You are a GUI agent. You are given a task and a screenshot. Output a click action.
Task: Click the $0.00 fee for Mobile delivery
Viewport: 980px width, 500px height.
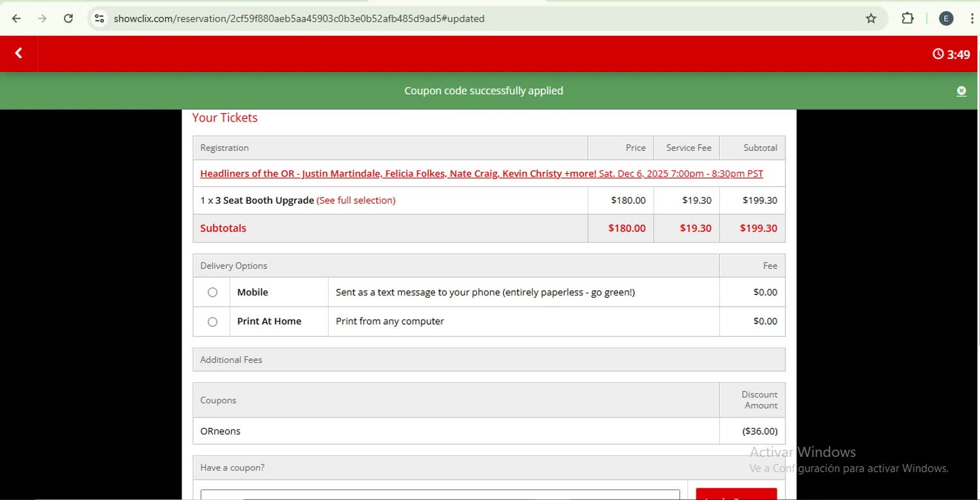(765, 292)
